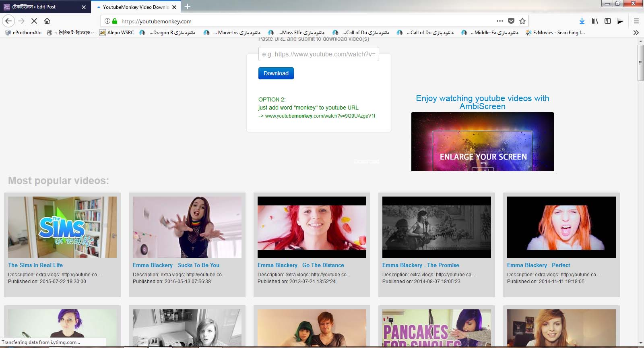Viewport: 644px width, 348px height.
Task: Bookmark this page with the star icon
Action: click(x=522, y=21)
